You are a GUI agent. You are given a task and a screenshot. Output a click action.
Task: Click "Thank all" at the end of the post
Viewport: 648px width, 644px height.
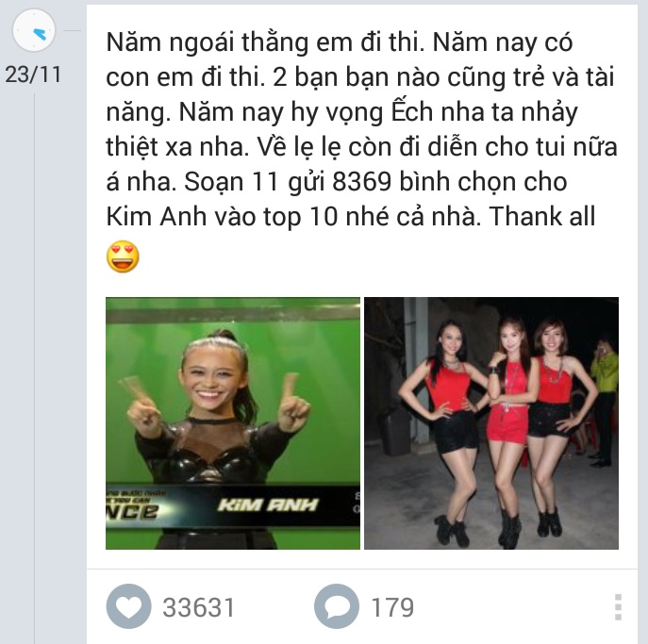[542, 216]
